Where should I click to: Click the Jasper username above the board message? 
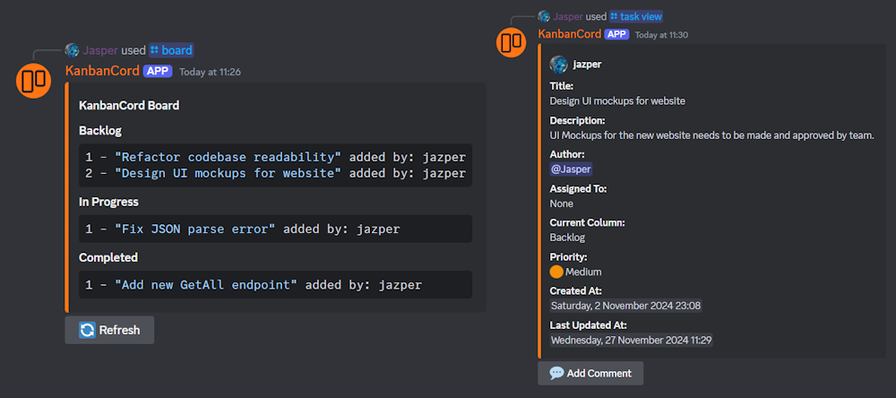pos(101,50)
